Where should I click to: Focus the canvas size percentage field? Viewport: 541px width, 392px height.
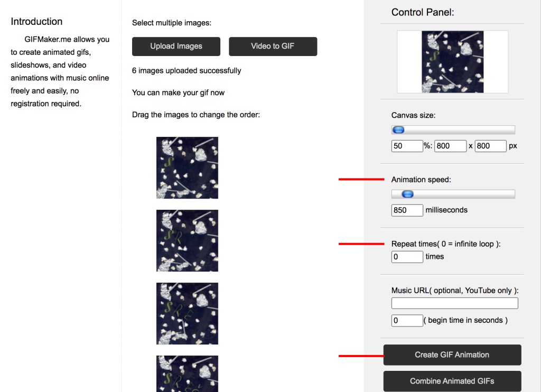tap(407, 146)
